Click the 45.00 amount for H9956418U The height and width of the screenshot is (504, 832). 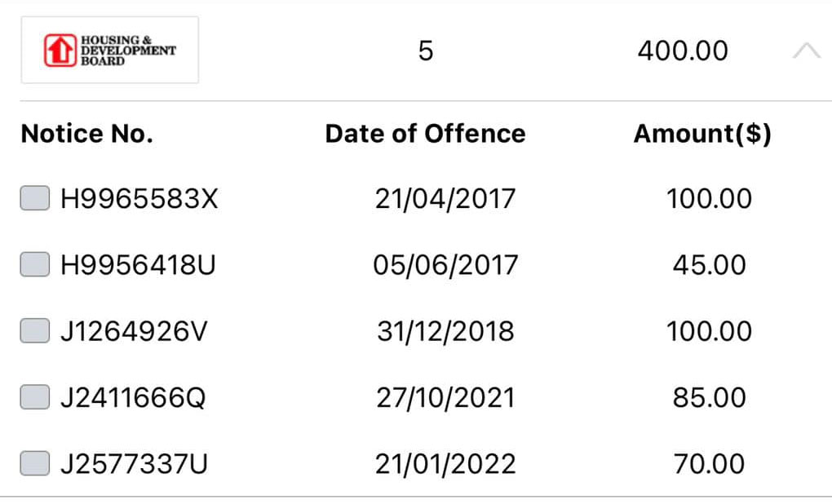pos(710,265)
